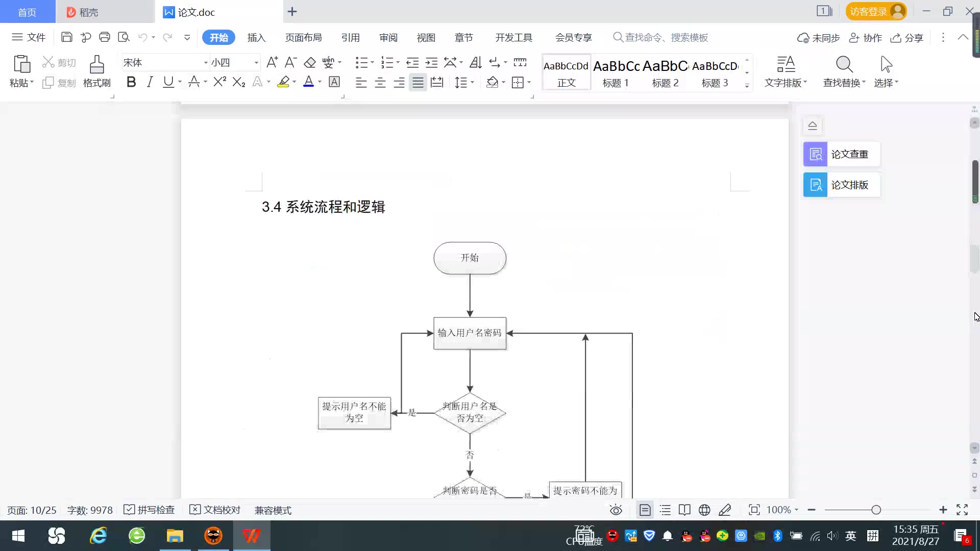Open the font name dropdown (宋体)
The width and height of the screenshot is (980, 551).
(206, 63)
